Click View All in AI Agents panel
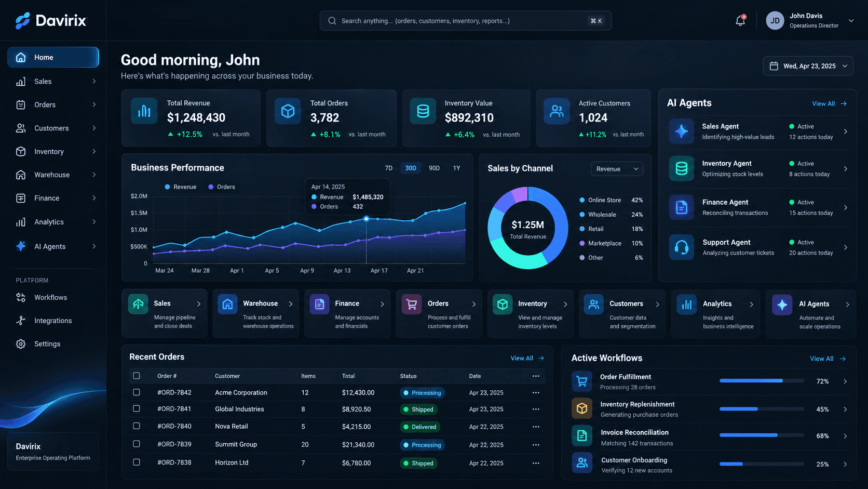The image size is (868, 489). pyautogui.click(x=829, y=103)
